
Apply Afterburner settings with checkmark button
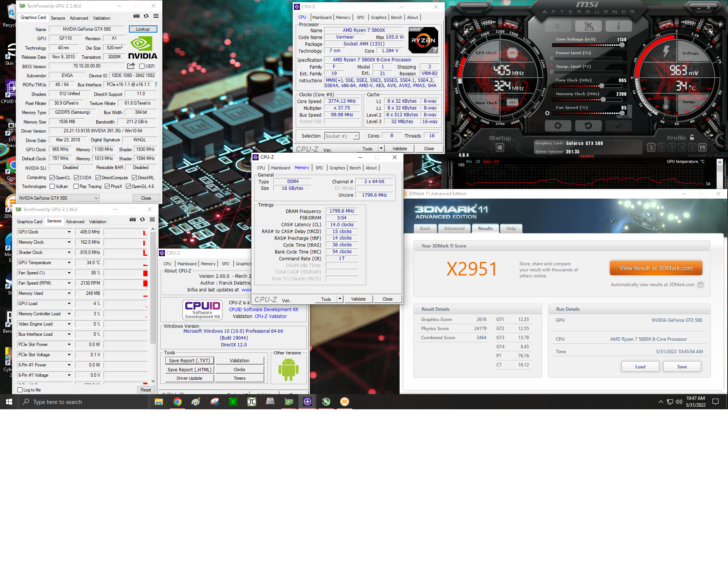pos(618,125)
